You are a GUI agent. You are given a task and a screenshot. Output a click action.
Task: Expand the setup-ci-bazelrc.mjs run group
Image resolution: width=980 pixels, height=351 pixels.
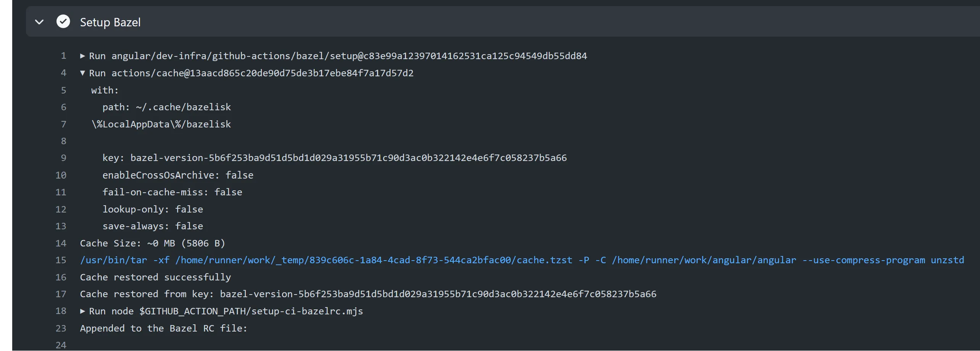[82, 311]
